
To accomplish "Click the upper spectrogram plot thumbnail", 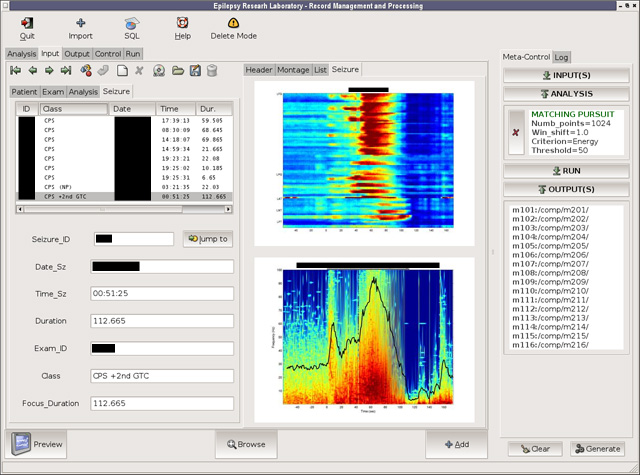I will tap(364, 163).
